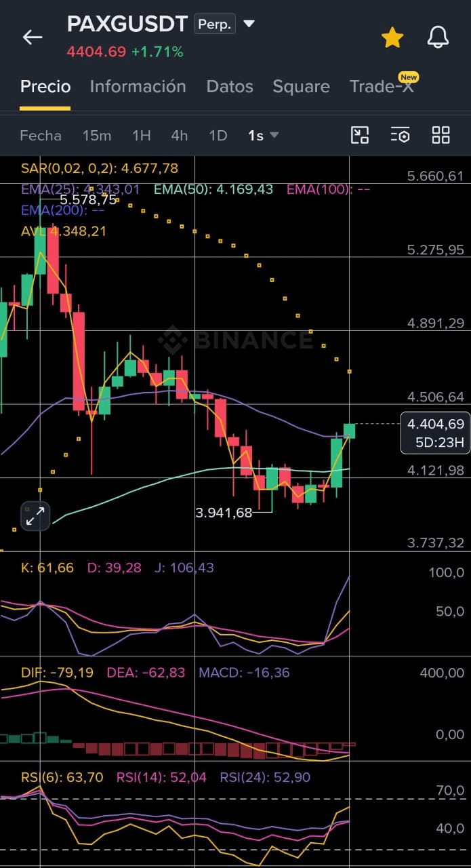Tap the Perp. contract badge

click(x=215, y=24)
